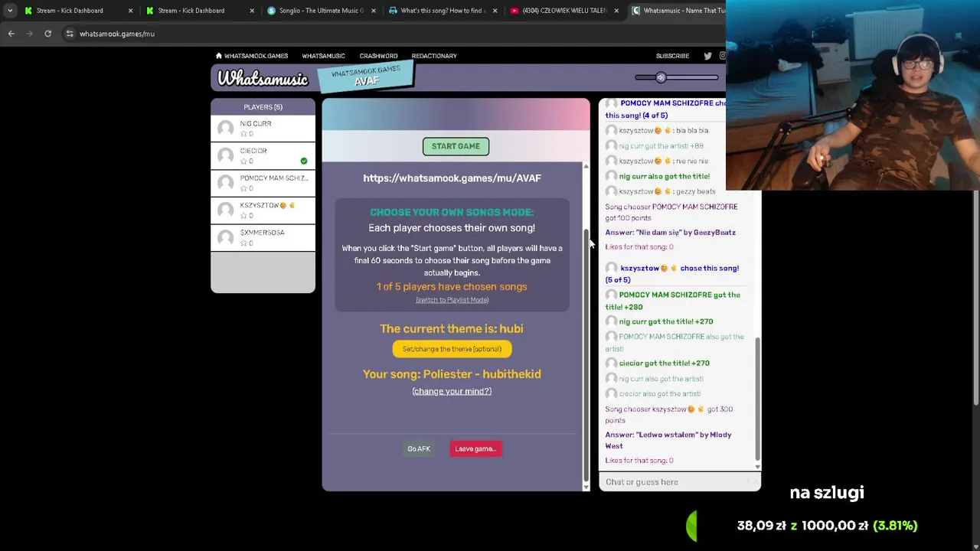Open the REDACTIONARY nav item
This screenshot has height=551, width=980.
pyautogui.click(x=434, y=56)
